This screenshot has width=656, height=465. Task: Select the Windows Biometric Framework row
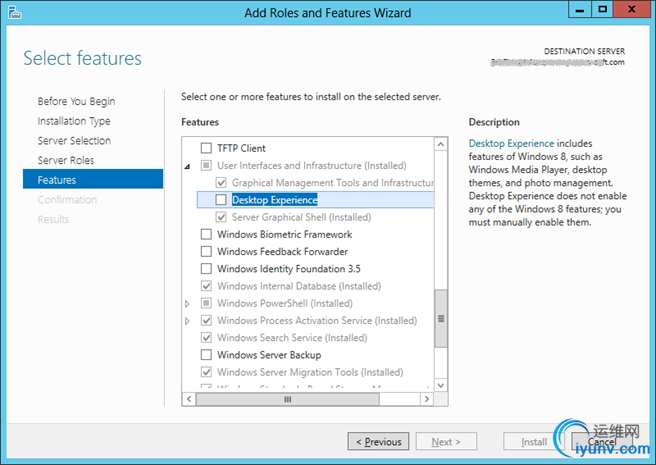coord(284,234)
